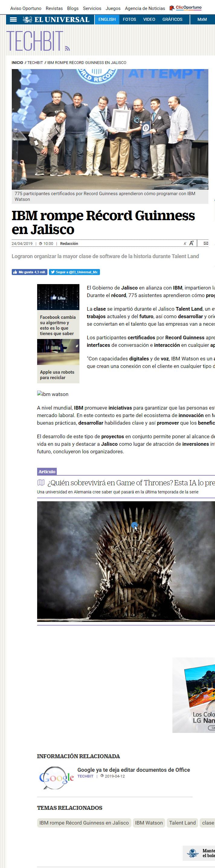Select 'IBM rompe Récord Guinness' topic tag

click(x=84, y=822)
